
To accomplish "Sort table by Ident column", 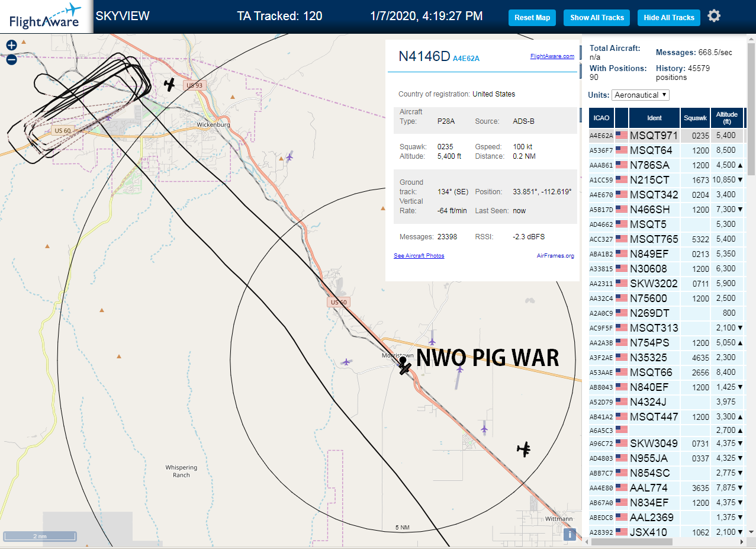I will click(654, 118).
